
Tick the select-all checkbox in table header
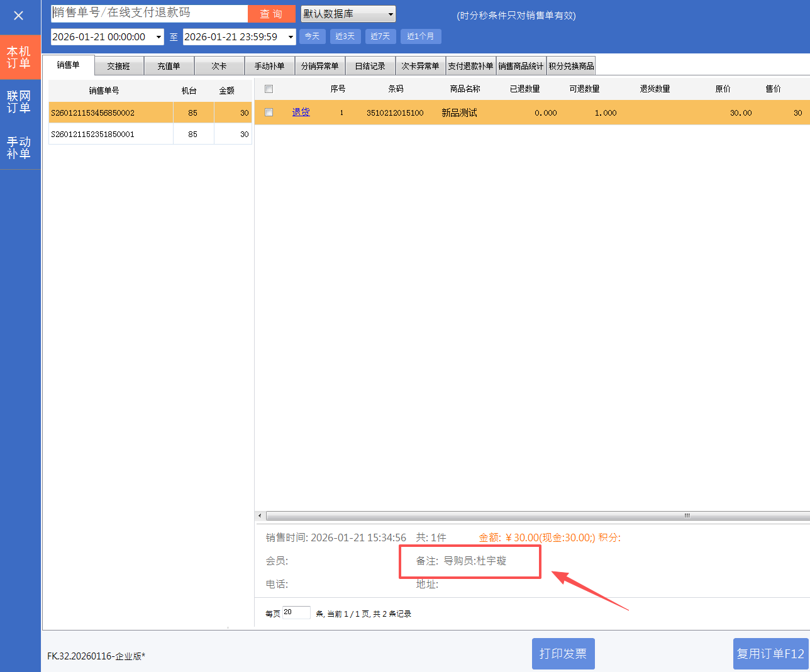click(x=269, y=89)
